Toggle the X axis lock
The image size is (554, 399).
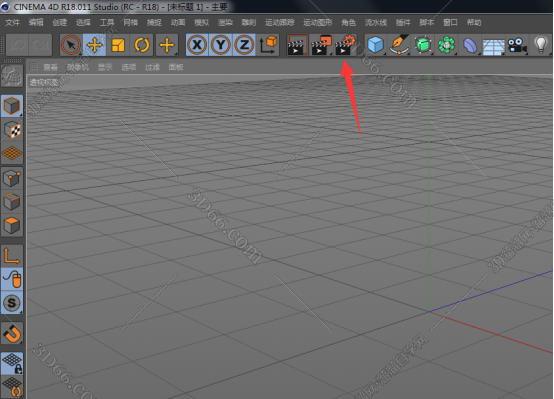click(197, 45)
